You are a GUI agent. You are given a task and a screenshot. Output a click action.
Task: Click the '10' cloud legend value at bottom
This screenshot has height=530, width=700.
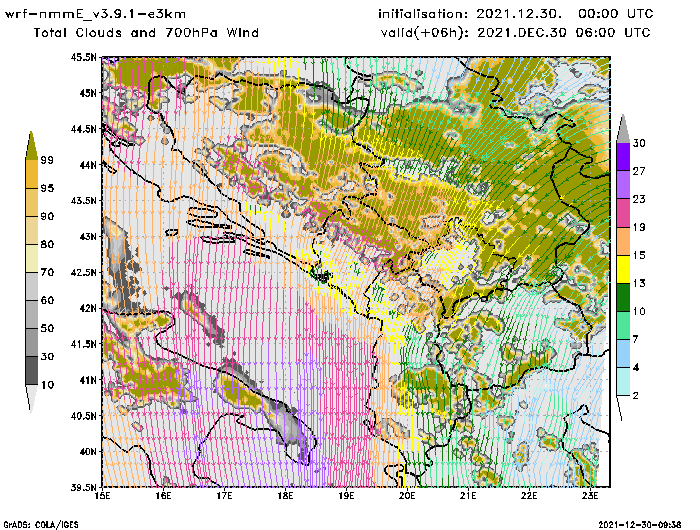[47, 384]
